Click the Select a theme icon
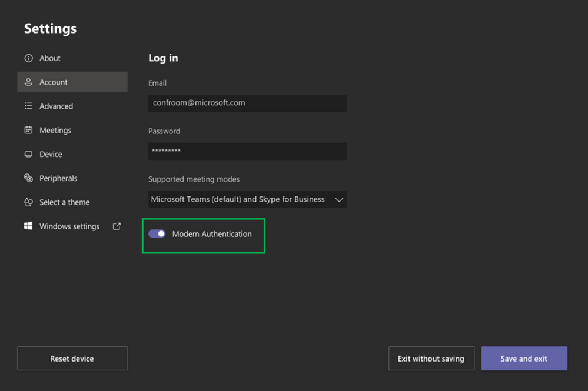Viewport: 588px width, 391px height. [x=28, y=202]
